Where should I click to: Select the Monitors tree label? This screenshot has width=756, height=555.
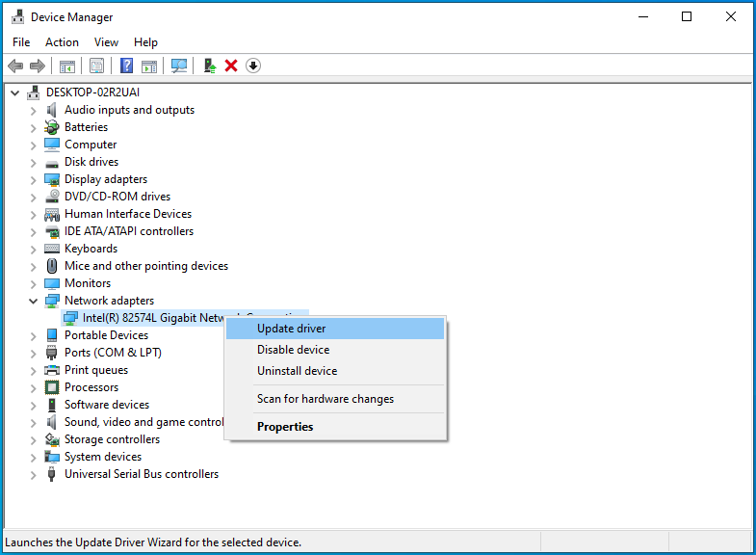click(88, 283)
